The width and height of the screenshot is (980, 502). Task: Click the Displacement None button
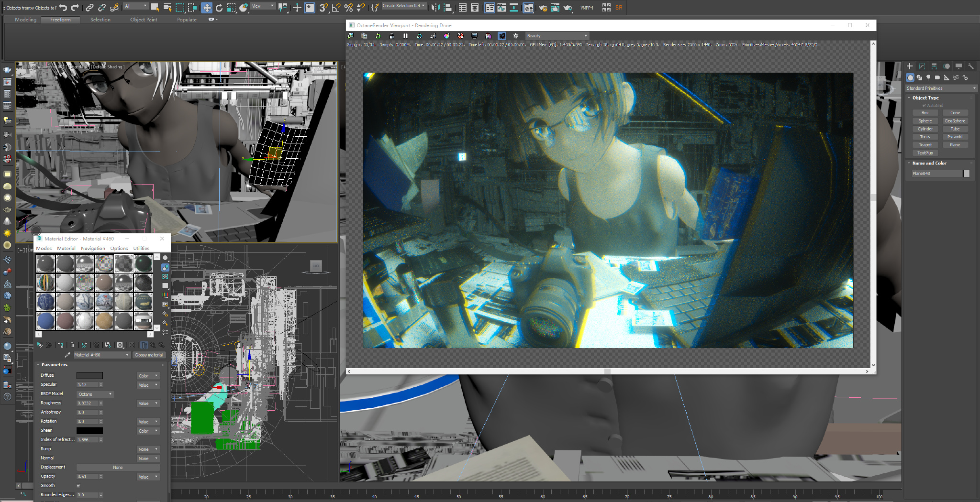pos(118,468)
